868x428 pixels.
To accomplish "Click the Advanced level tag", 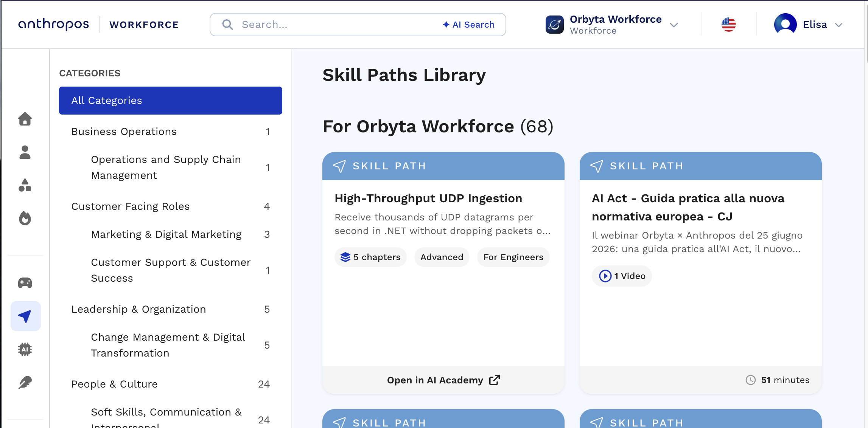I will 442,257.
